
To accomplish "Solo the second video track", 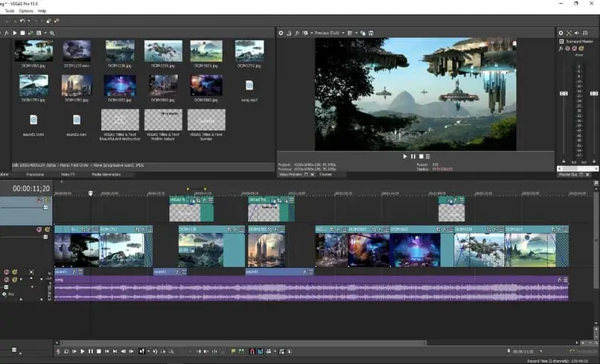I will pos(47,229).
